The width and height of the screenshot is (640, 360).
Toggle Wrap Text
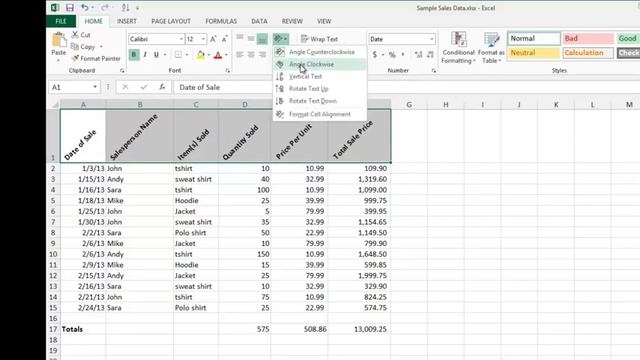[x=319, y=39]
